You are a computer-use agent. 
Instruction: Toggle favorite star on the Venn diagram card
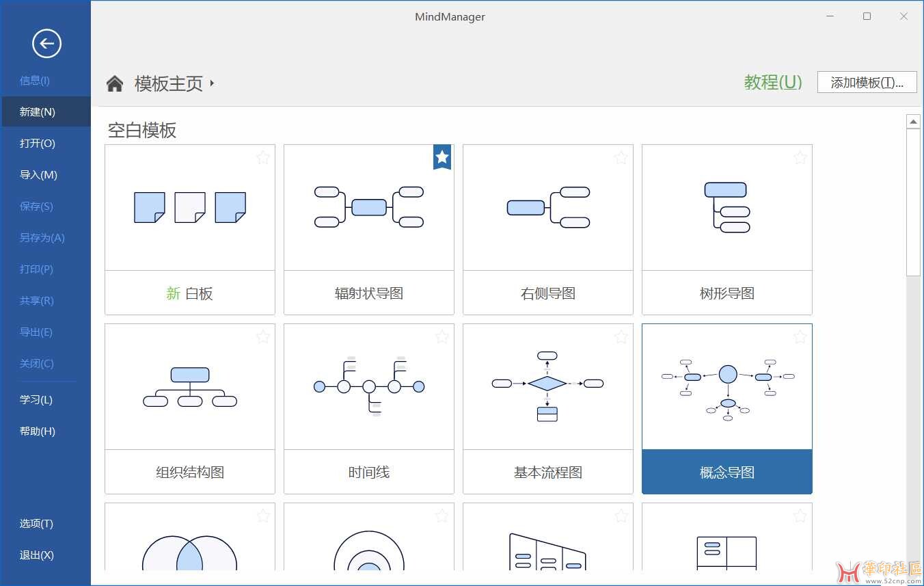(x=263, y=516)
